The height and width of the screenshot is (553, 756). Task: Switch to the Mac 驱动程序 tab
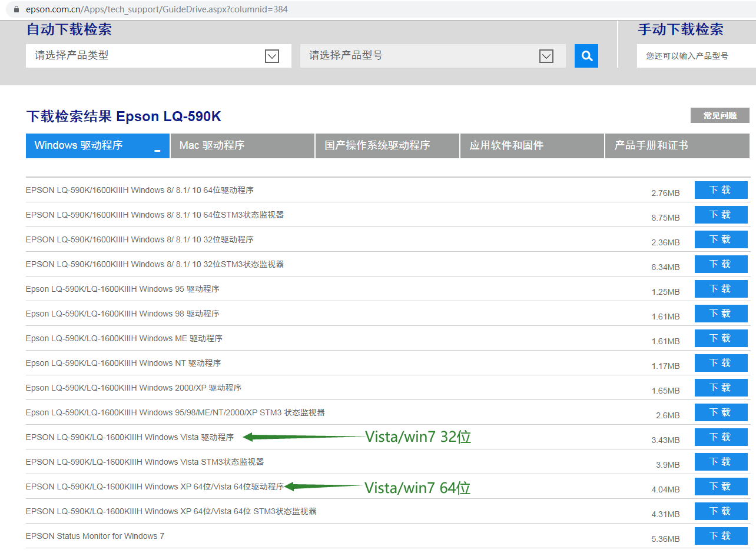tap(243, 146)
